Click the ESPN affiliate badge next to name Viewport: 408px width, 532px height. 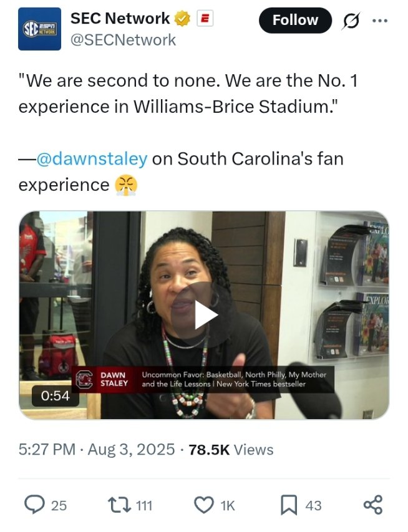[205, 18]
